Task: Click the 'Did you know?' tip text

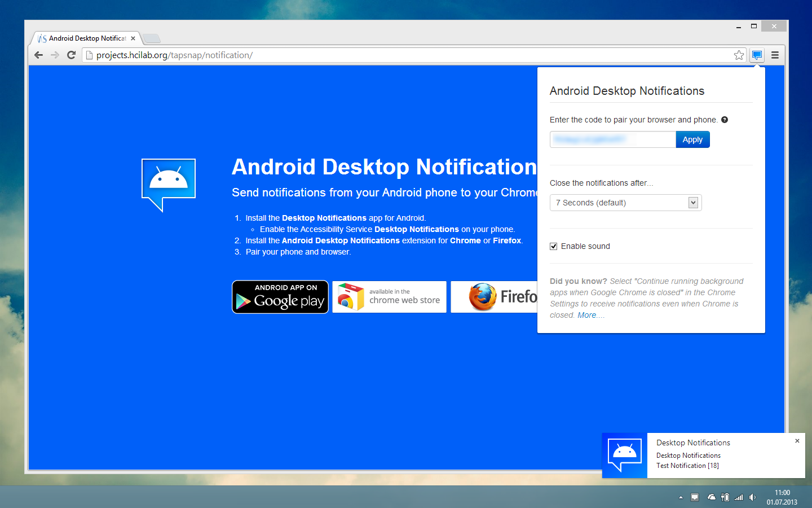Action: (647, 298)
